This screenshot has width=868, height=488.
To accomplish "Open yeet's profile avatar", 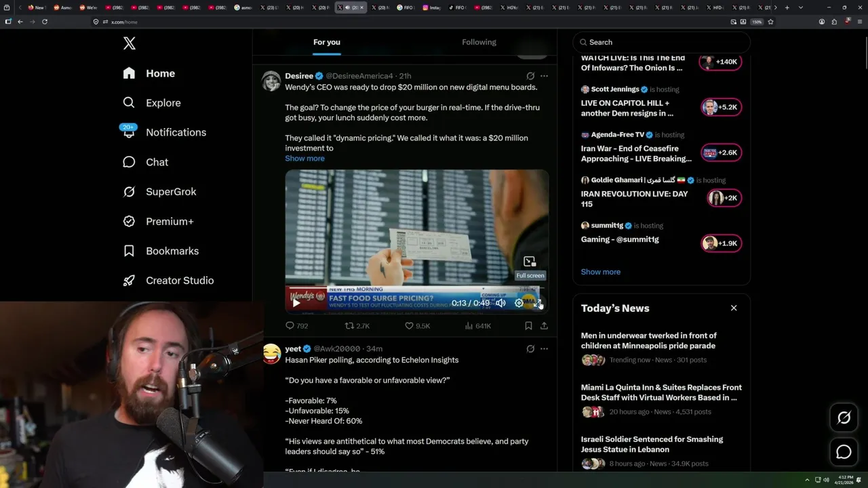I will click(271, 354).
